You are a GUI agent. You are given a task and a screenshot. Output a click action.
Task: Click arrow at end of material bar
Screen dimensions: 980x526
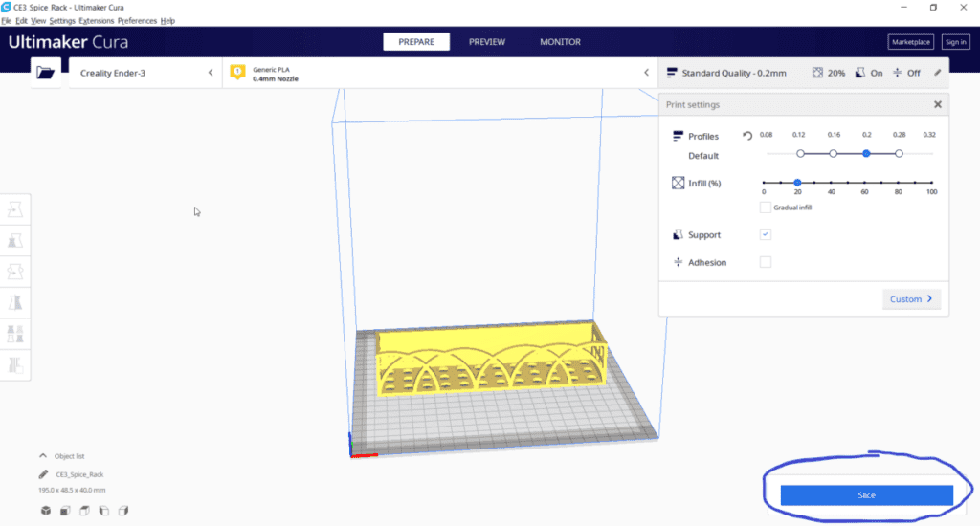click(x=646, y=73)
